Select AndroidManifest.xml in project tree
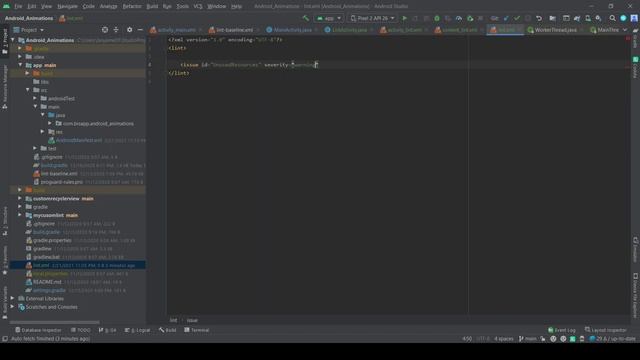Image resolution: width=640 pixels, height=360 pixels. click(79, 140)
